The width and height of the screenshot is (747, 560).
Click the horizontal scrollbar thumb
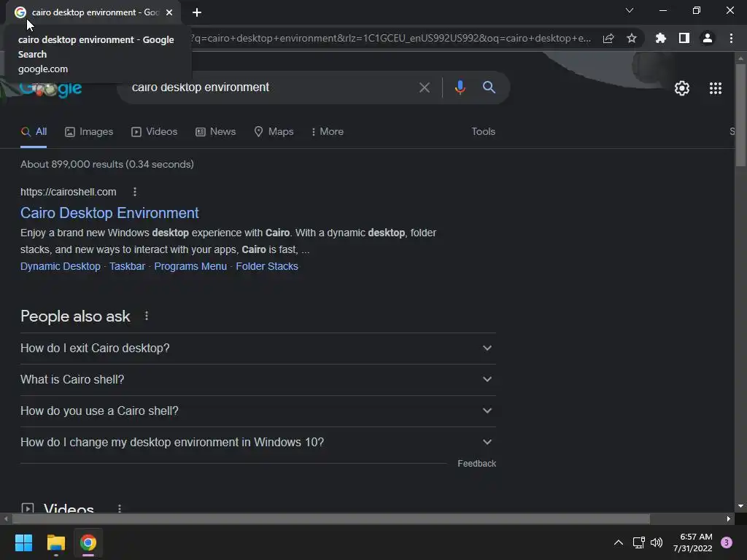tap(331, 518)
